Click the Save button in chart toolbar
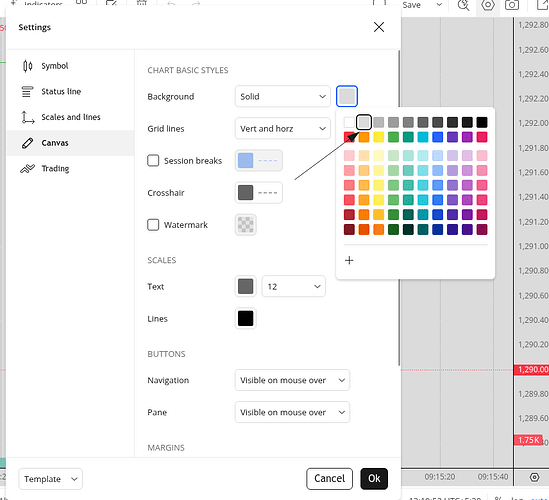The width and height of the screenshot is (549, 500). [412, 5]
